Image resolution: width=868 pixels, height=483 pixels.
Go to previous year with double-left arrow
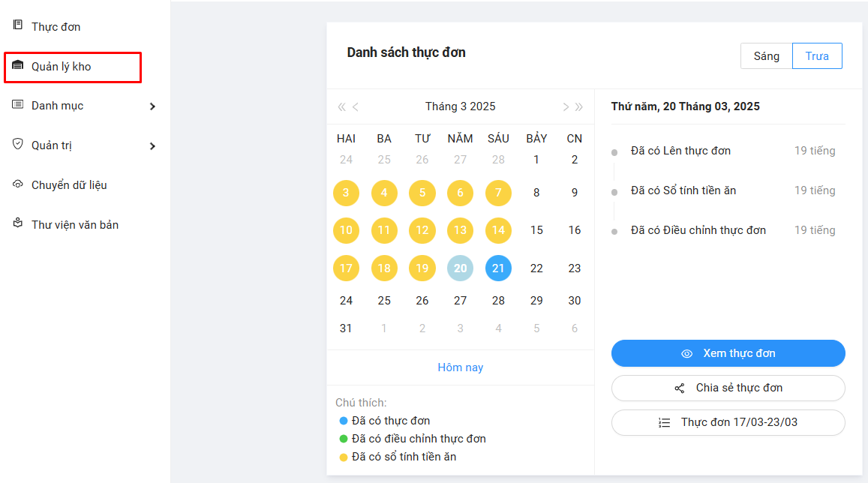pos(342,106)
